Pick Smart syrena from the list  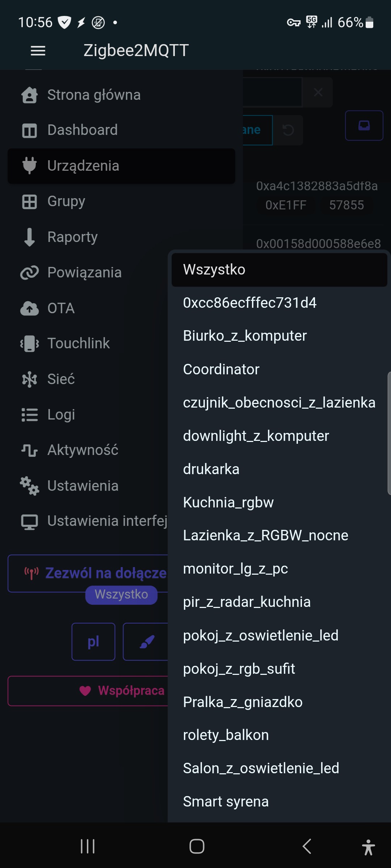coord(226,801)
